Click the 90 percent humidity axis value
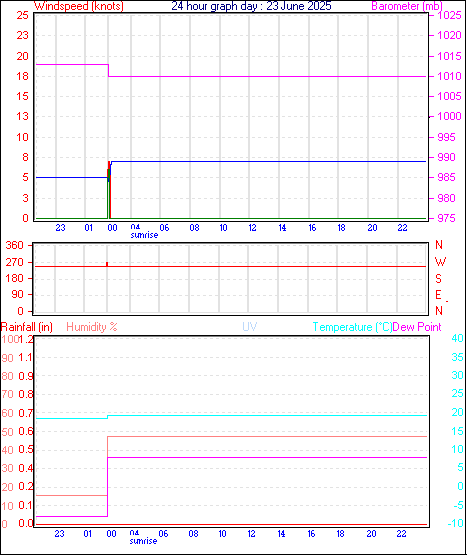 [7, 358]
